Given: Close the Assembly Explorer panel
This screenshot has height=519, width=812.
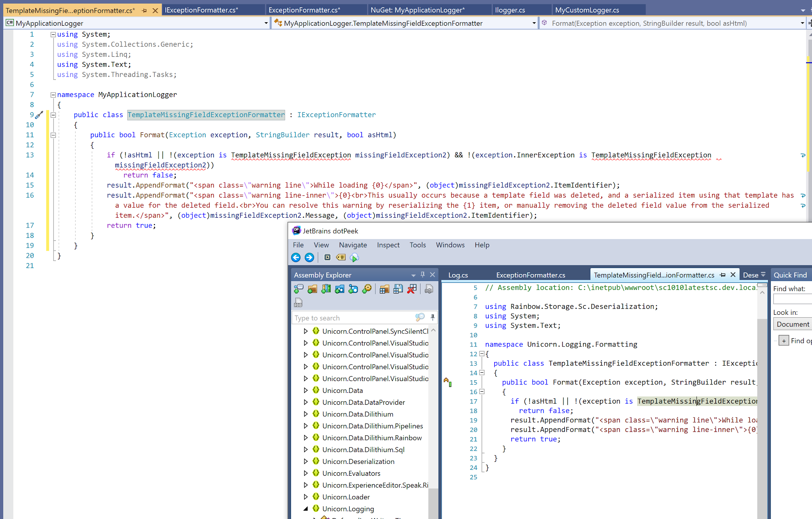Looking at the screenshot, I should point(433,274).
